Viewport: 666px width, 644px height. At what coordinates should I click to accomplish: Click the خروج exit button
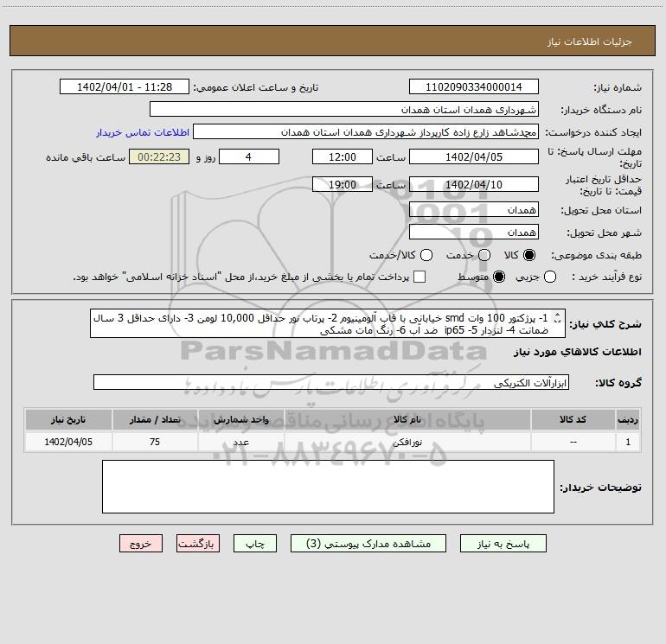(141, 544)
